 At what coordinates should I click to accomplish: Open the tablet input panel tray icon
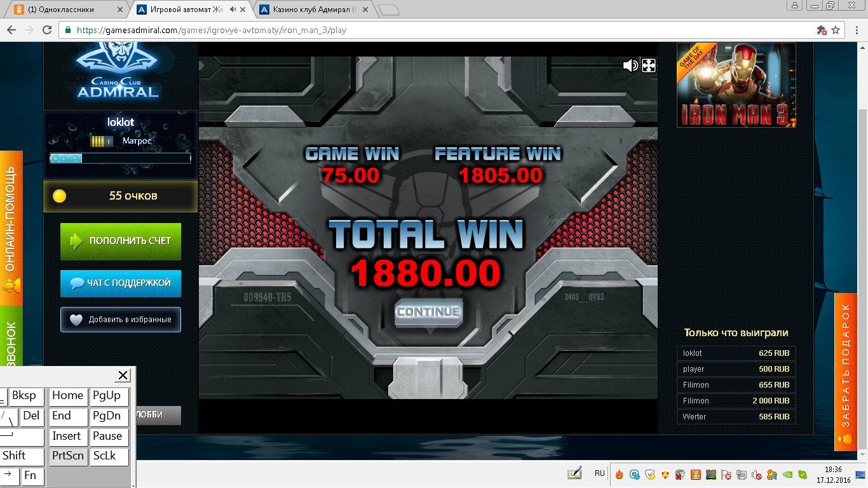click(574, 474)
